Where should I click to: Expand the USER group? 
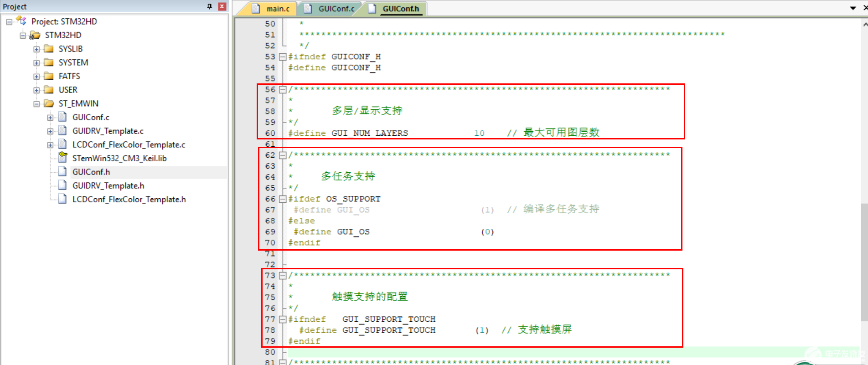coord(36,90)
